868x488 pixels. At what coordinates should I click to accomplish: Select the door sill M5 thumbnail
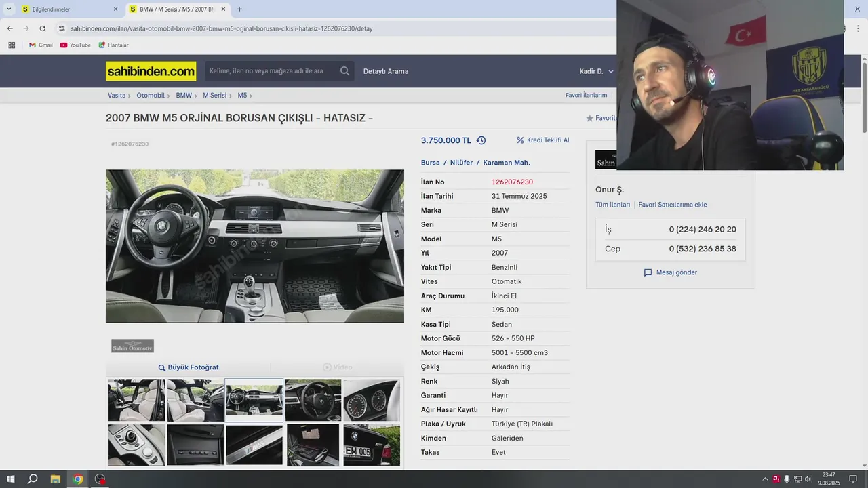(x=254, y=445)
